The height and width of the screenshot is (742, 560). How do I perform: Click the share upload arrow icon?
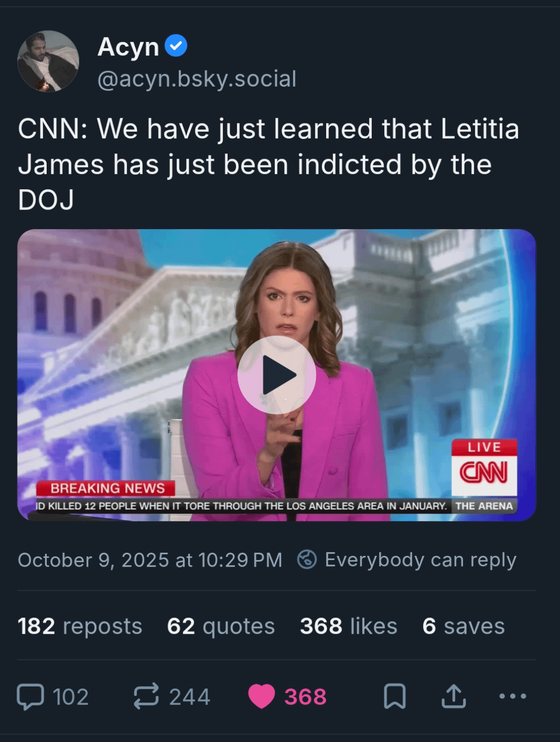454,696
